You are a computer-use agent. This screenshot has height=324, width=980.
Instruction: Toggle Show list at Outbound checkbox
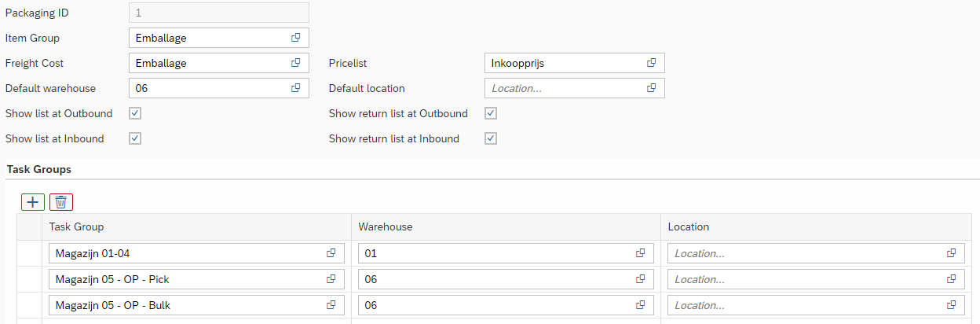[135, 113]
